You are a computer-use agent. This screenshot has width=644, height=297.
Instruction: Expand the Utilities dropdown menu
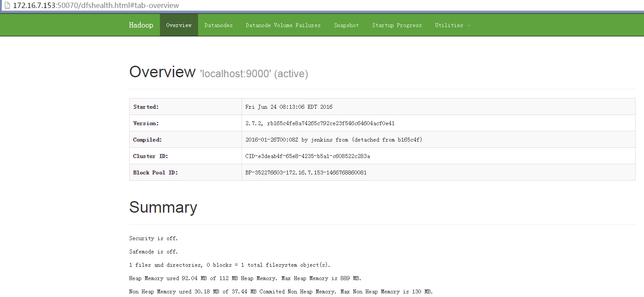point(453,25)
